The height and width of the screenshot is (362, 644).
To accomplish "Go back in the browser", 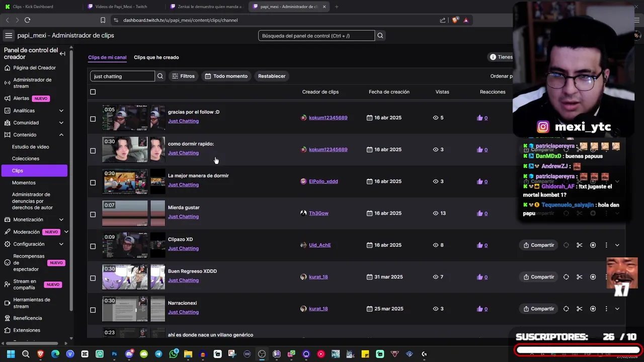I will (7, 20).
